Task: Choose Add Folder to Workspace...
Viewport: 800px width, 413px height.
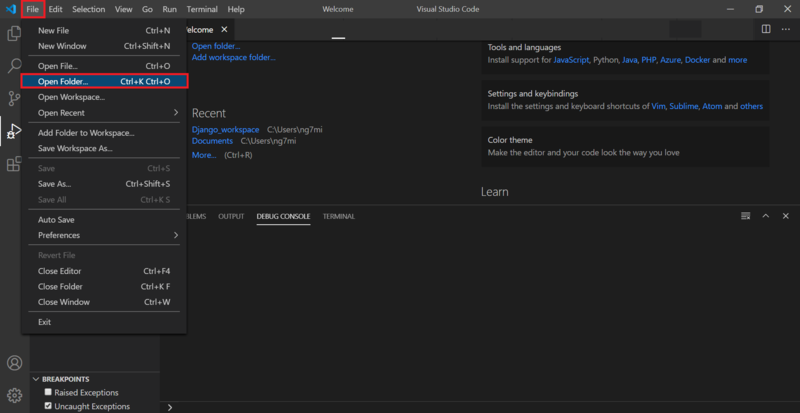Action: click(x=104, y=133)
